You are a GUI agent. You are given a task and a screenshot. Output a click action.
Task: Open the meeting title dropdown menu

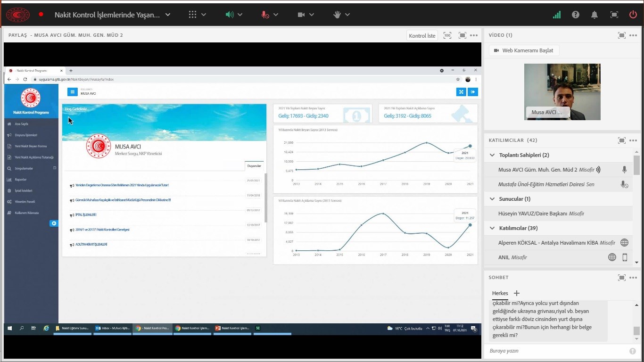point(168,15)
